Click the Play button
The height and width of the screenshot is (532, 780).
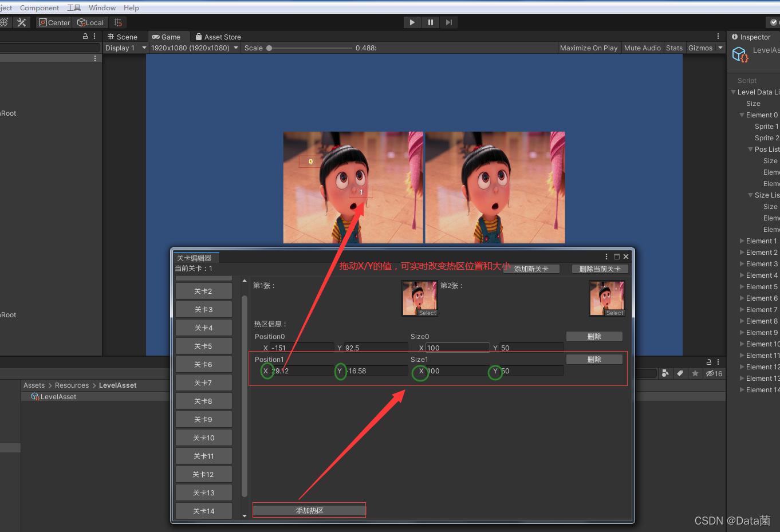tap(412, 22)
